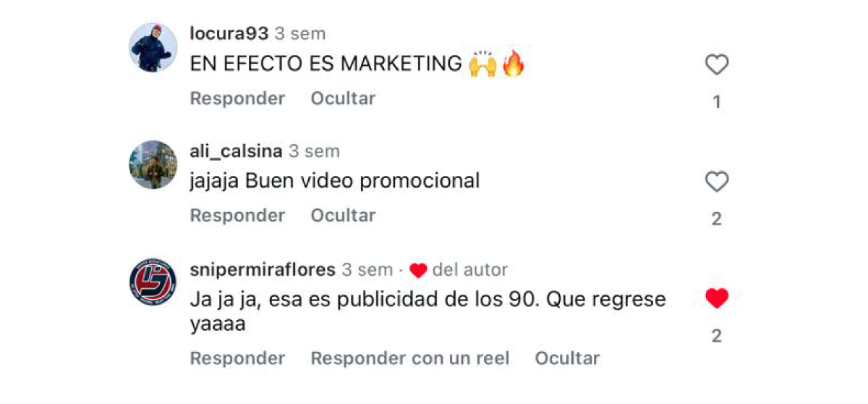View the like count on locura93's comment
Image resolution: width=868 pixels, height=404 pixels.
coord(716,102)
